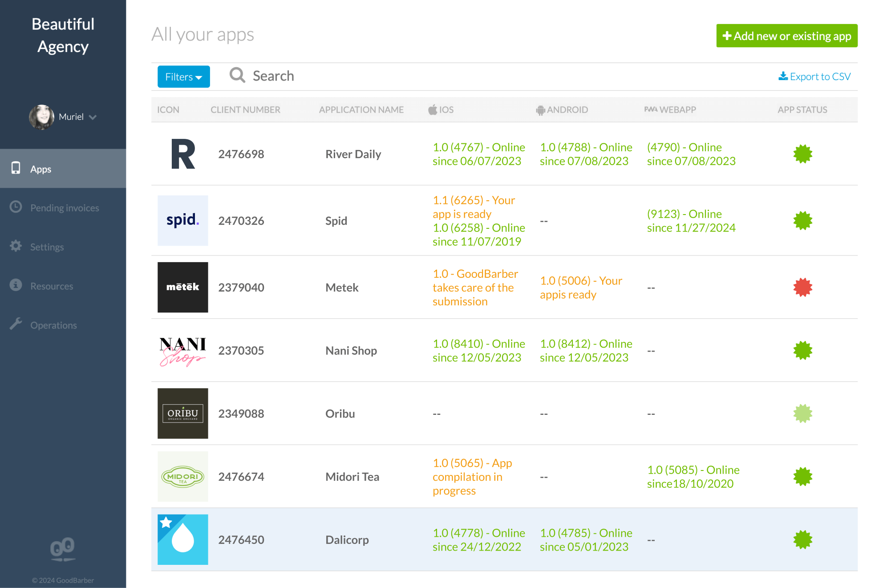Click the Export to CSV link
The width and height of the screenshot is (883, 588).
coord(814,76)
